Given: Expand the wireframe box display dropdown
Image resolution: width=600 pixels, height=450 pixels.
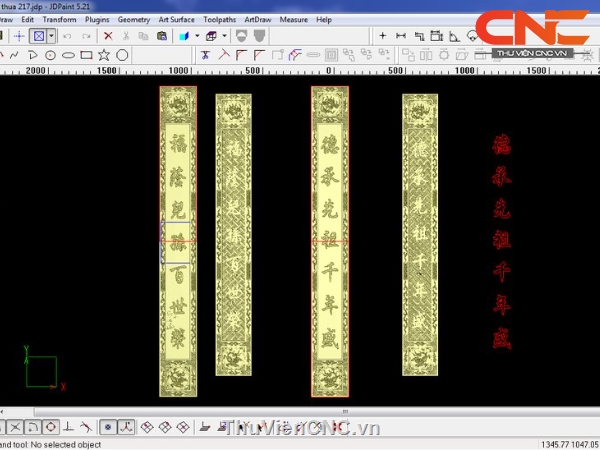Looking at the screenshot, I should coord(225,36).
